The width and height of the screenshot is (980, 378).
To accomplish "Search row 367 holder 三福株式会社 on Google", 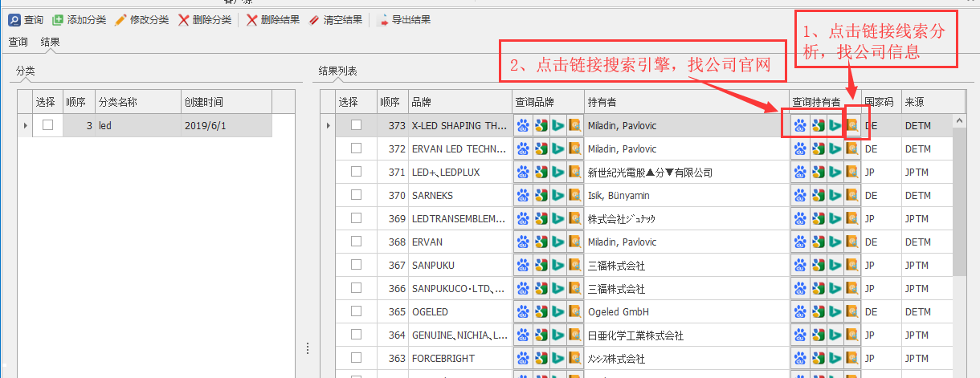I will pyautogui.click(x=818, y=265).
